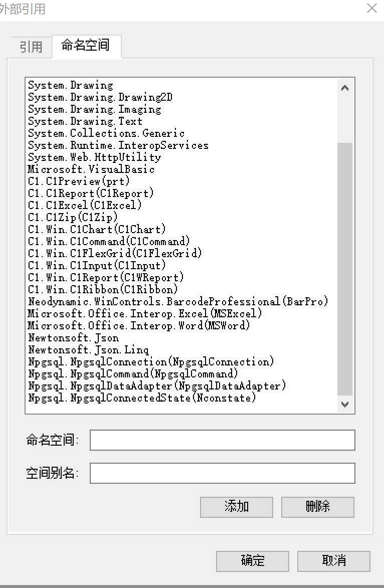Click the 添加 button
This screenshot has width=384, height=588.
point(237,507)
